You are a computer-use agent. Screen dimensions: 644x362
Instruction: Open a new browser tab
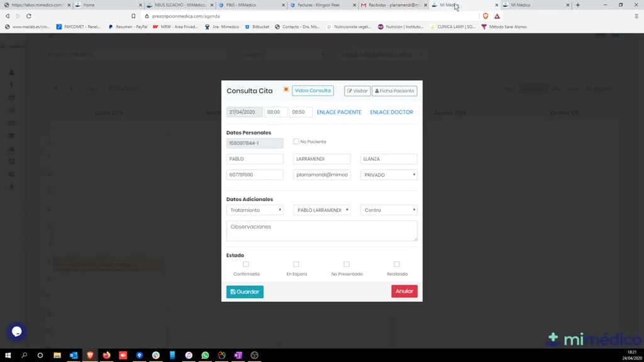point(578,5)
